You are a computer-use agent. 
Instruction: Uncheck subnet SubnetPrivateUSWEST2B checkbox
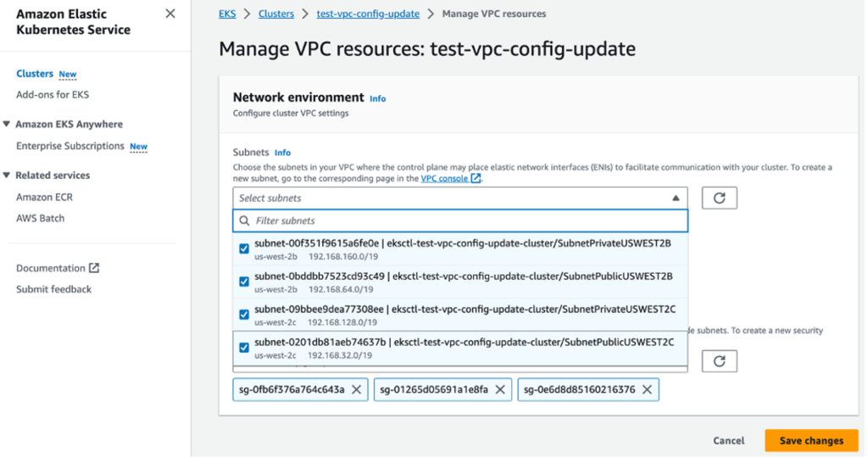click(244, 249)
